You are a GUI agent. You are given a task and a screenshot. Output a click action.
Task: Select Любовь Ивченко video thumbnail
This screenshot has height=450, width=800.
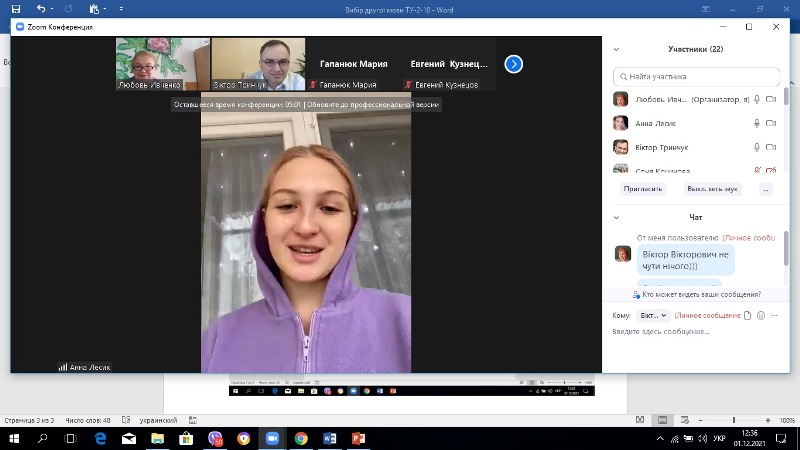point(163,64)
